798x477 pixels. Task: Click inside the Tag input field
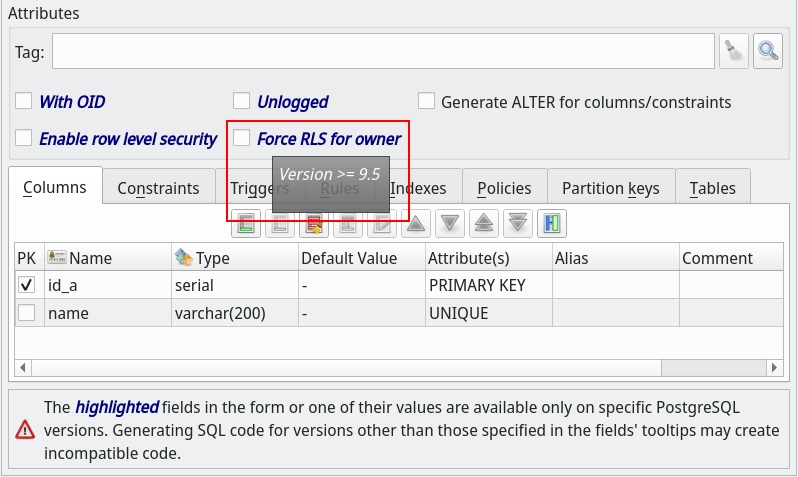[383, 51]
